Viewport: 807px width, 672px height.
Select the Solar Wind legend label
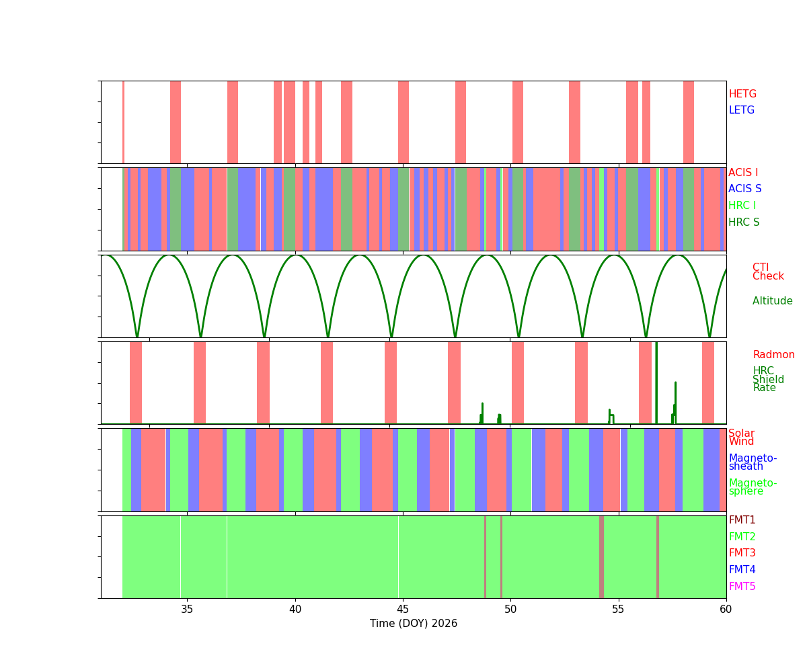click(x=741, y=437)
